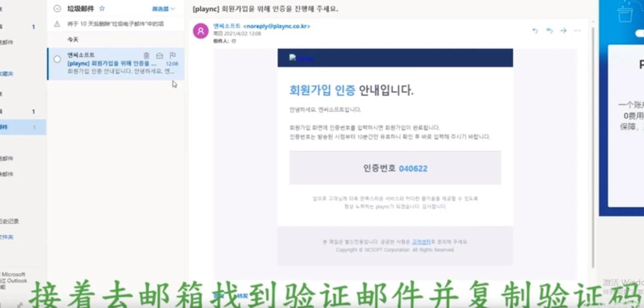Click the greeting line 안녕하세요. 엔씨소프트입니다.
This screenshot has height=308, width=644.
(325, 110)
